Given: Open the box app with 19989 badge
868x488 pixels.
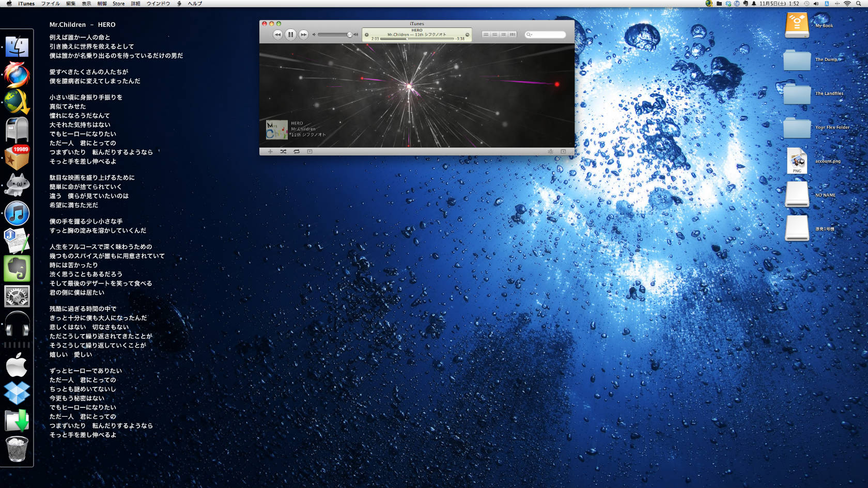Looking at the screenshot, I should pyautogui.click(x=17, y=158).
